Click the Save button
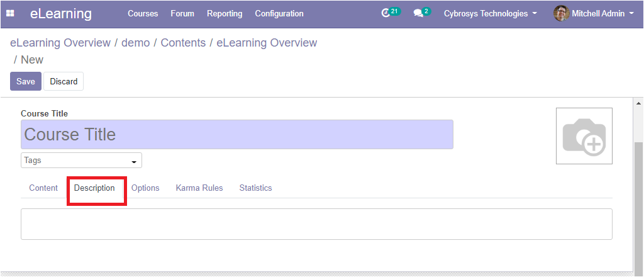The height and width of the screenshot is (277, 644). click(26, 81)
